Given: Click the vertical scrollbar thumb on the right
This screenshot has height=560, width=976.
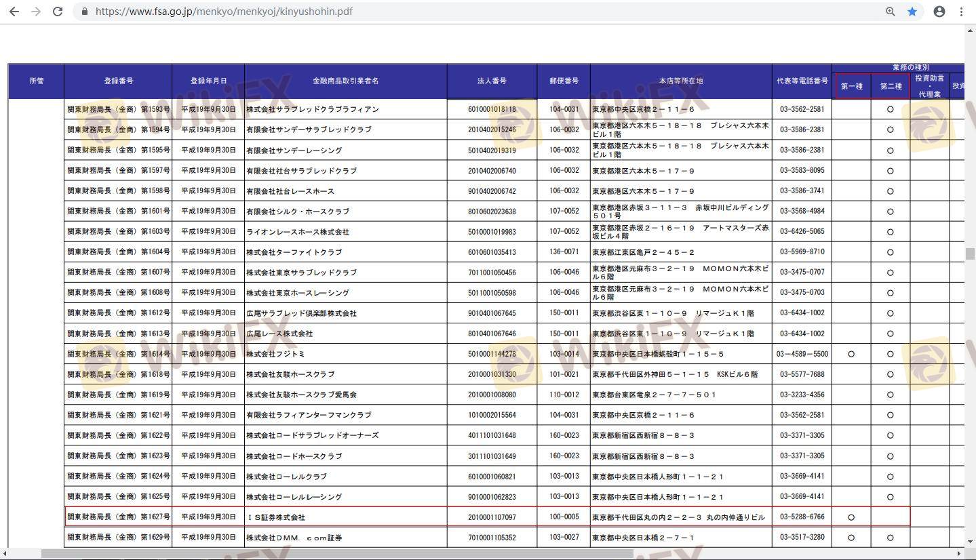Looking at the screenshot, I should point(970,254).
